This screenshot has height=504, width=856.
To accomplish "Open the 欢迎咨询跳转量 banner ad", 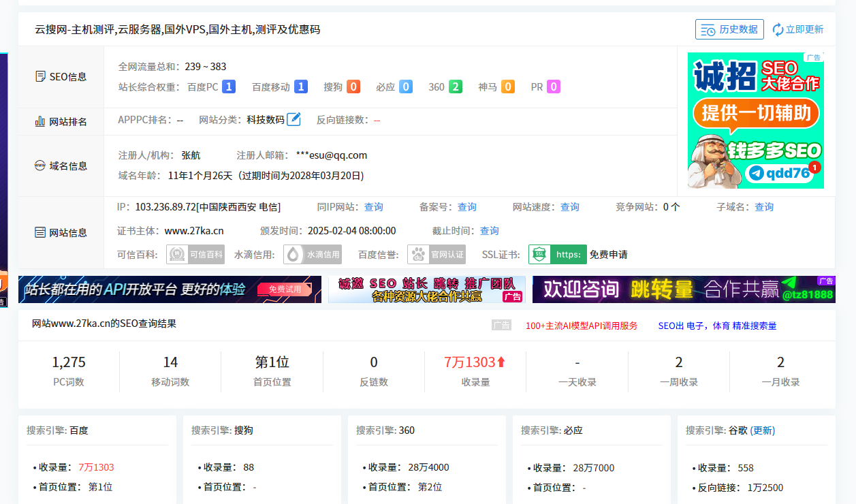I will 684,289.
